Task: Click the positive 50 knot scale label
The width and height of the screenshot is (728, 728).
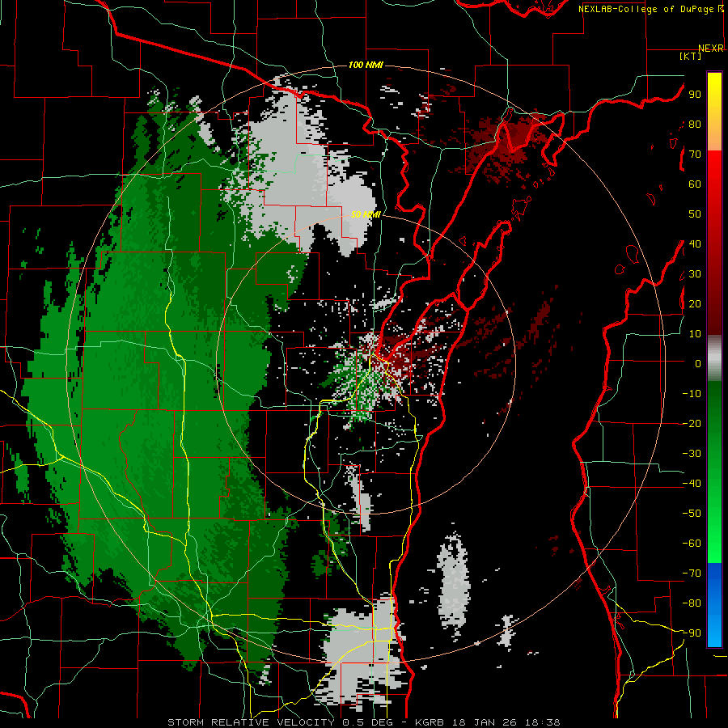Action: tap(695, 214)
